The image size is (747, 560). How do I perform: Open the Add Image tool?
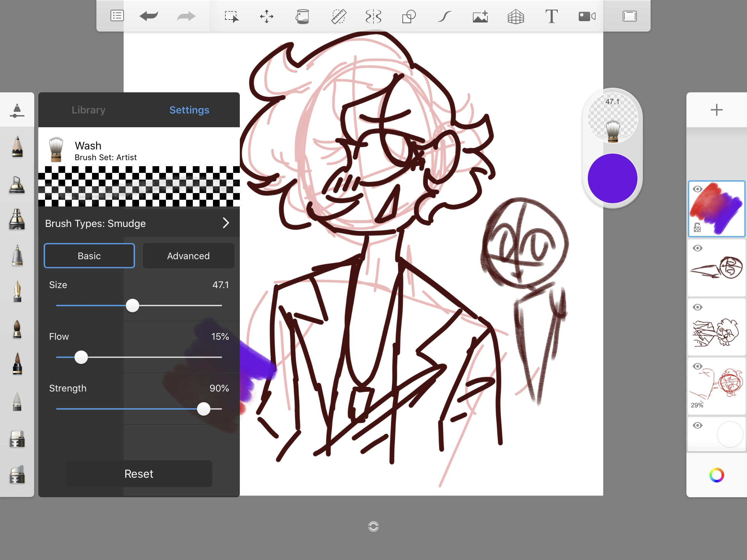[480, 16]
